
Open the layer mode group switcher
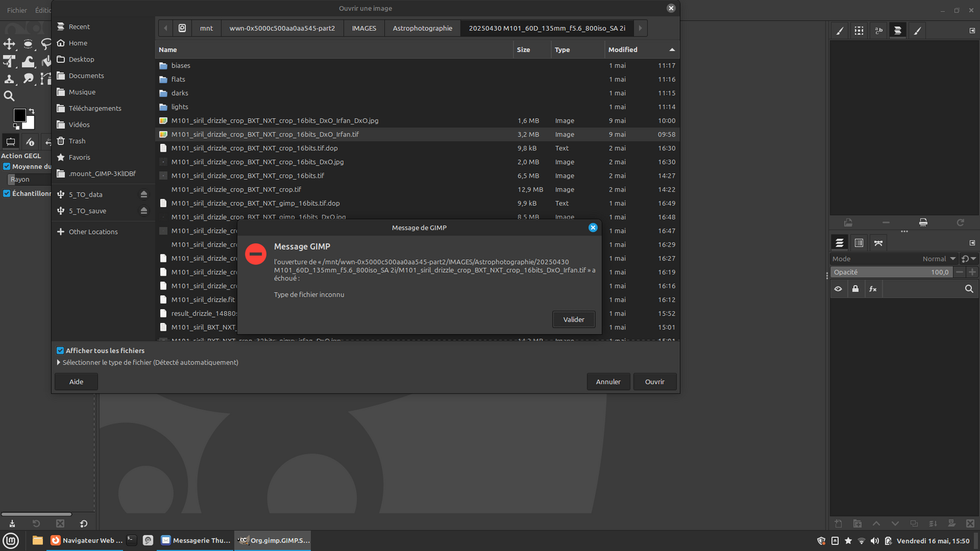coord(968,259)
